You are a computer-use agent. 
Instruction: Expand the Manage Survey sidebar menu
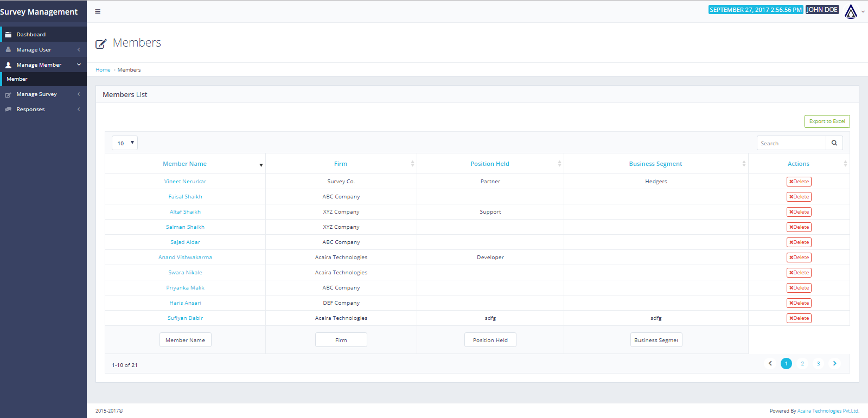[43, 94]
